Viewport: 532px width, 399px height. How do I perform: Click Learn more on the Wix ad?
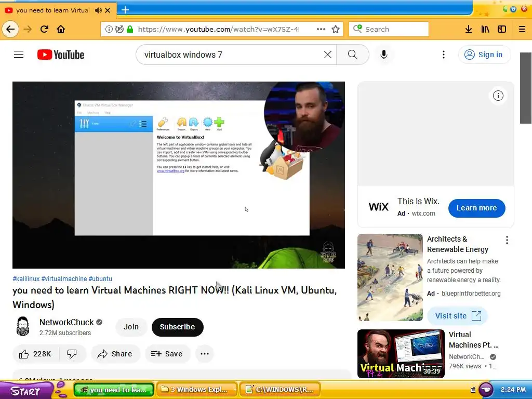477,208
